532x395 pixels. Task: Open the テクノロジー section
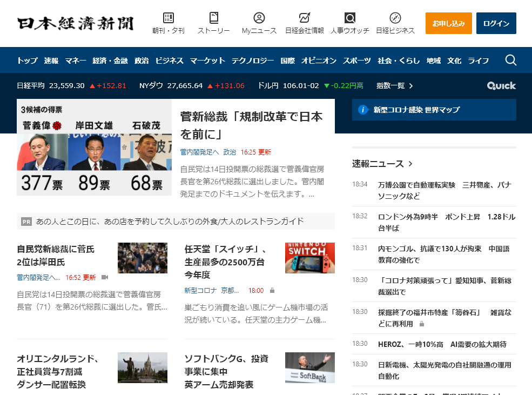252,61
